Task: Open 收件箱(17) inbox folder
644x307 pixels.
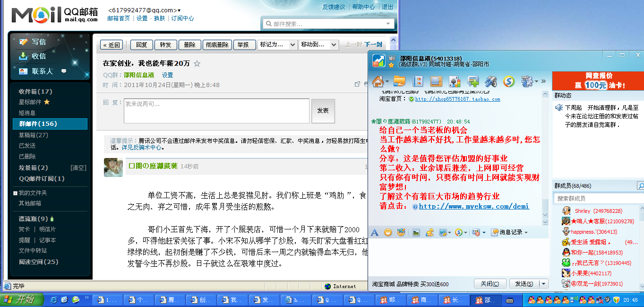Action: 35,91
